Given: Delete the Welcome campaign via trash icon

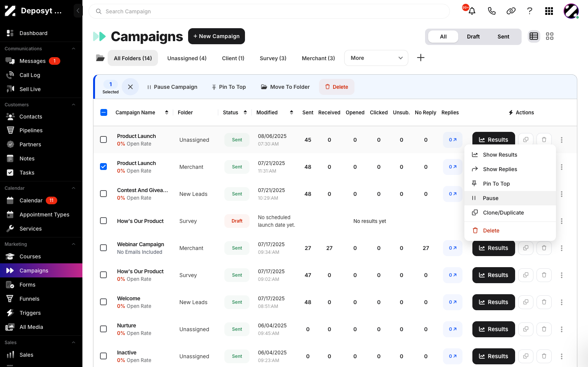Looking at the screenshot, I should pos(544,302).
